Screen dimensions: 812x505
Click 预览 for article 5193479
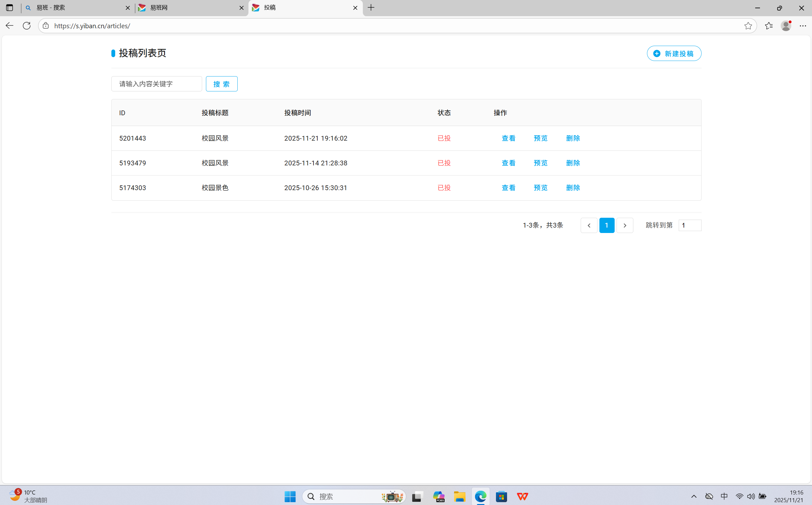click(x=540, y=163)
